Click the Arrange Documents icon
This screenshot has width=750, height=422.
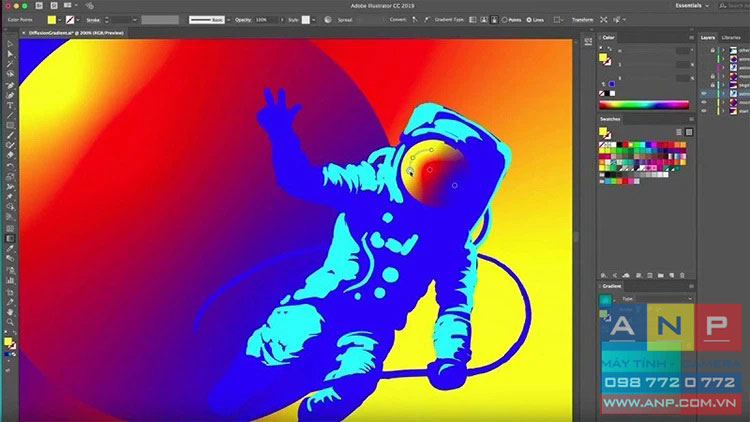click(68, 6)
